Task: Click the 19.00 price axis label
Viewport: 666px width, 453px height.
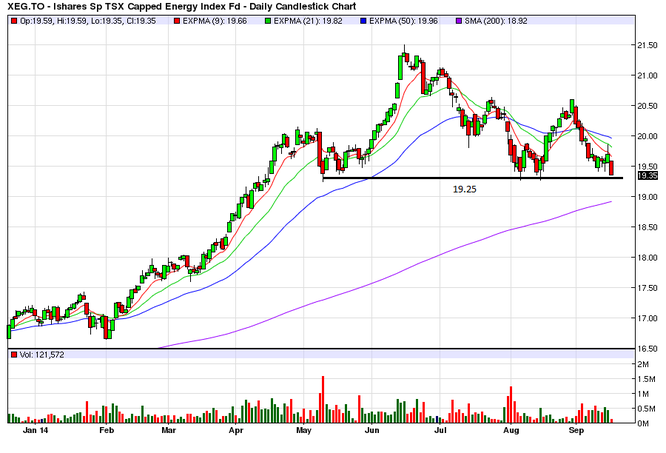Action: pyautogui.click(x=647, y=197)
